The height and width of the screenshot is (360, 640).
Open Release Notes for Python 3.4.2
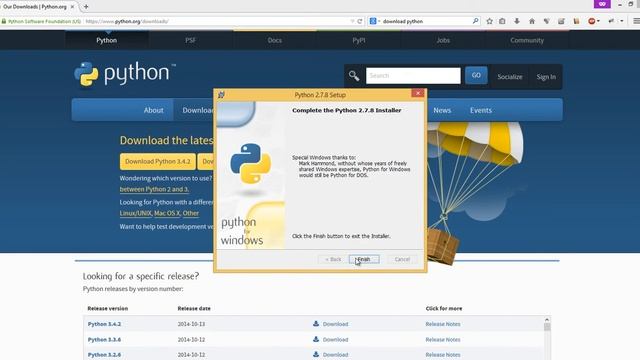click(x=443, y=324)
